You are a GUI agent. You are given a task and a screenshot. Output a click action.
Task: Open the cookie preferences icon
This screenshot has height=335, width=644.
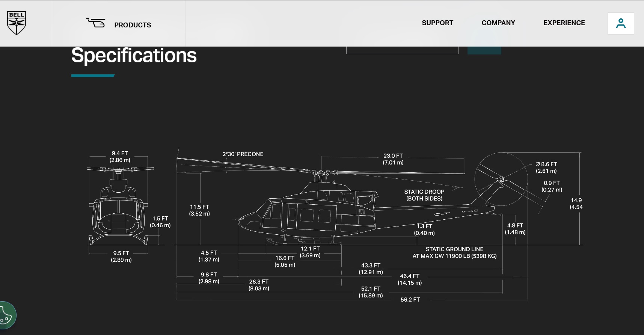6,315
